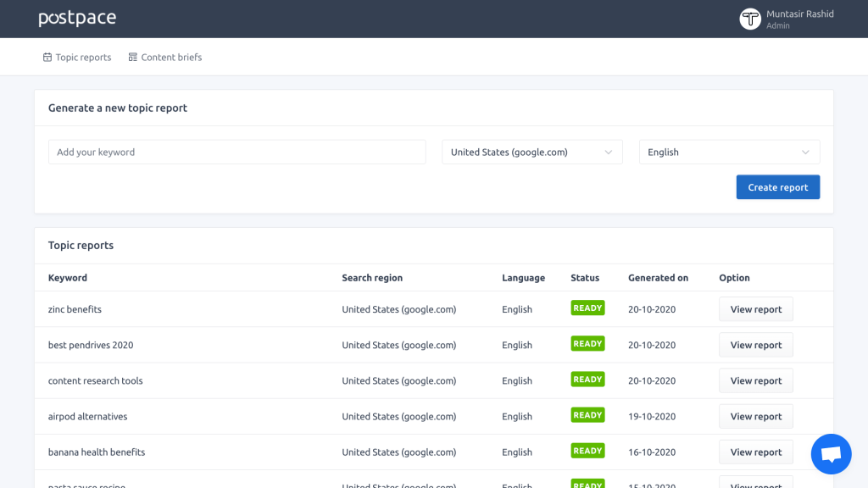View report for zinc benefits
Image resolution: width=868 pixels, height=488 pixels.
[755, 309]
